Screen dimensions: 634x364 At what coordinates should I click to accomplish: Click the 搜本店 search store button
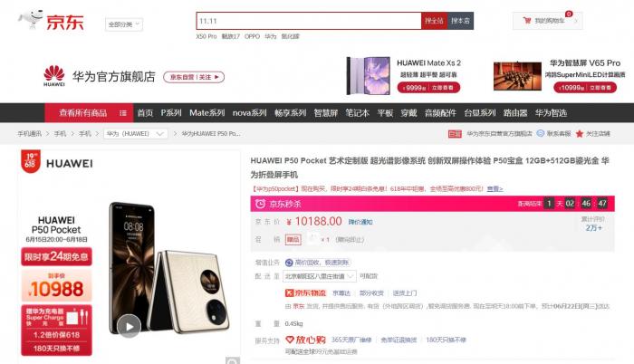point(460,21)
